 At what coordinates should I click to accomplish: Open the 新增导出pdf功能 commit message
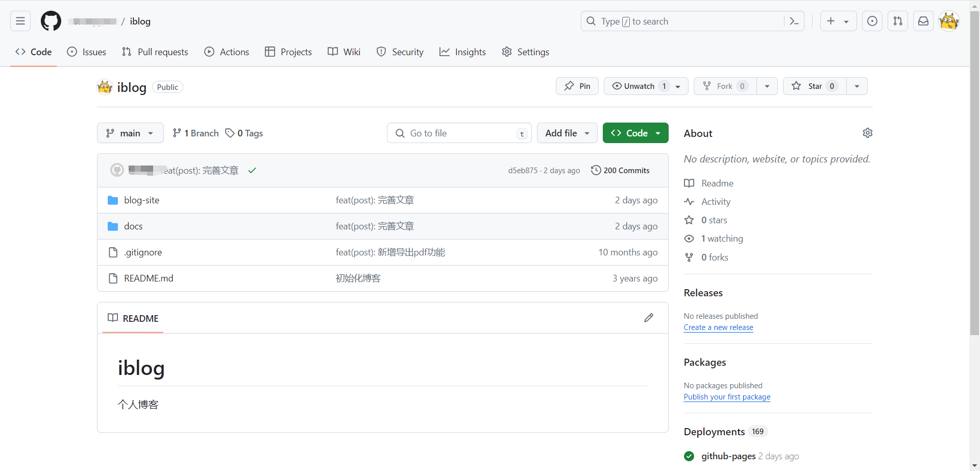390,252
